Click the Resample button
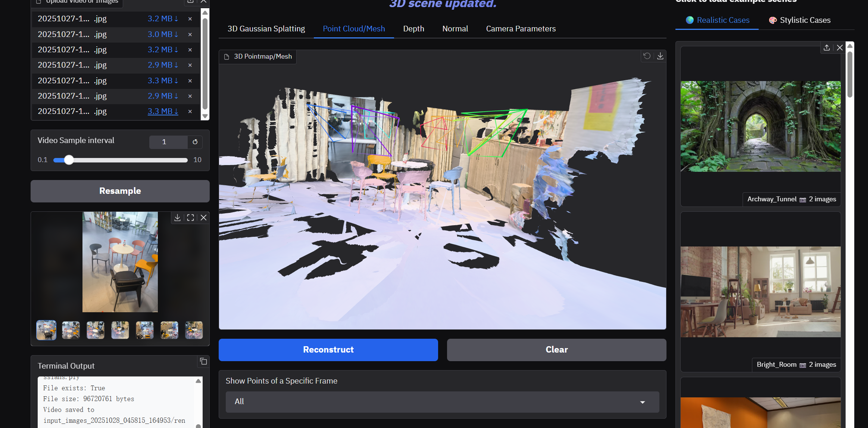This screenshot has height=428, width=868. [x=120, y=191]
